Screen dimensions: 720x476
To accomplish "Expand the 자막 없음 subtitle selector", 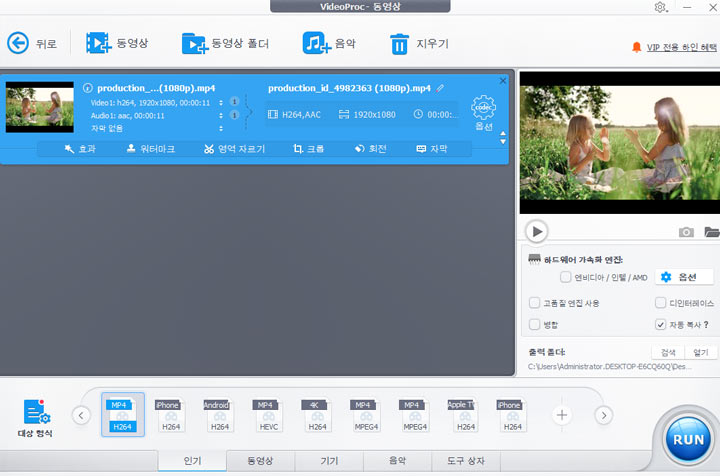I will pos(221,129).
